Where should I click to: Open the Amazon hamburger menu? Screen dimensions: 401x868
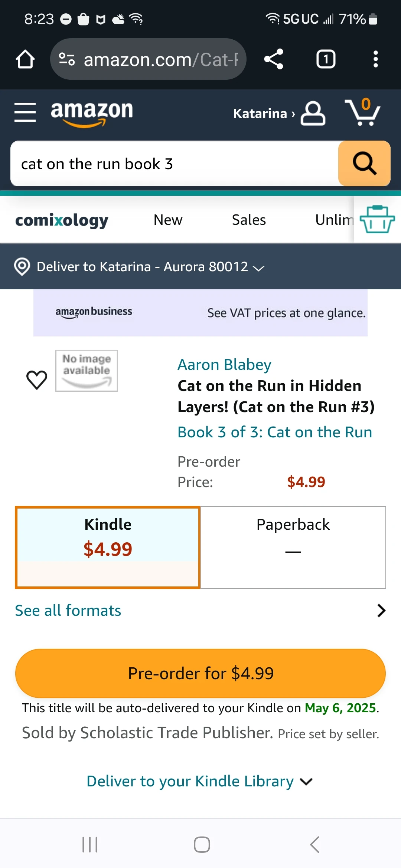tap(25, 112)
